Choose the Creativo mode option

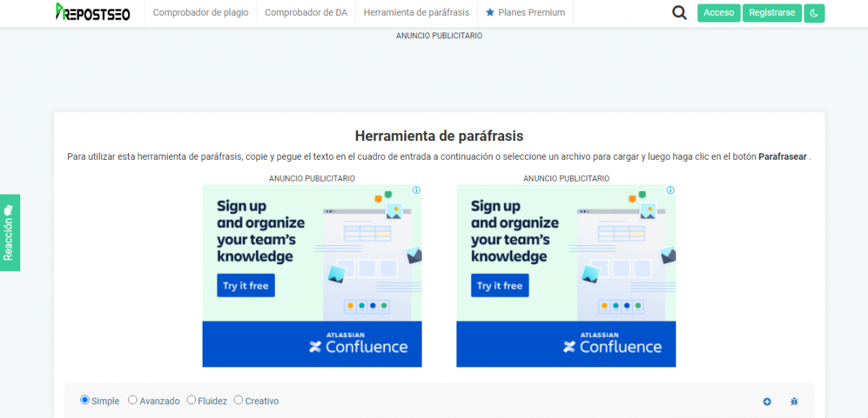tap(239, 400)
